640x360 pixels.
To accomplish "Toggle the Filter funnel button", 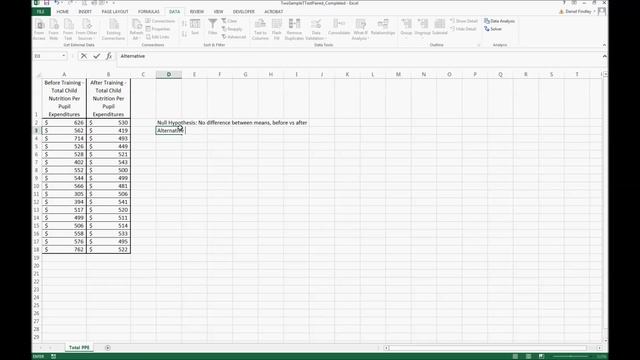I will 213,27.
